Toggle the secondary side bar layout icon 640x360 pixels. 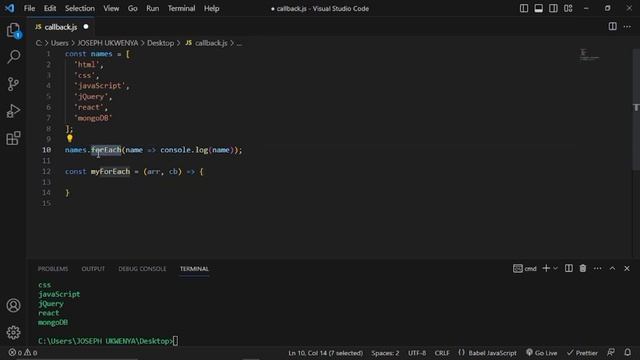pos(553,8)
